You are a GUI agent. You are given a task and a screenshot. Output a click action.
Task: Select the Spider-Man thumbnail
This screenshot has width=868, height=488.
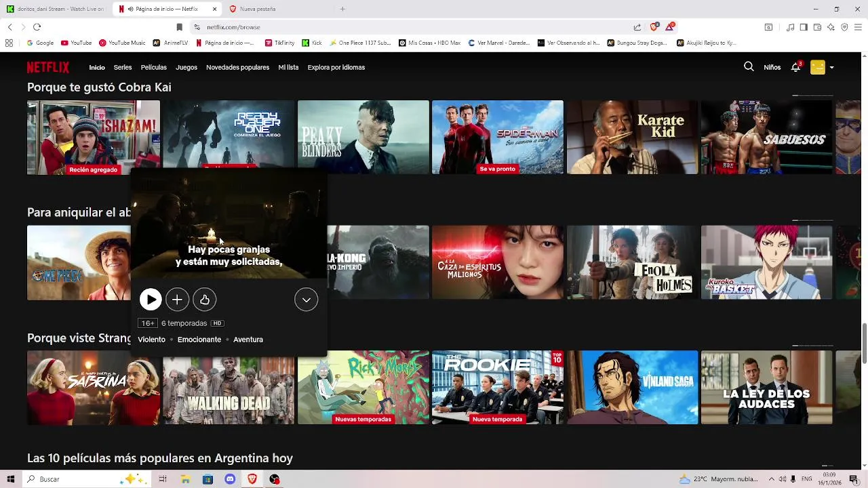pyautogui.click(x=498, y=138)
